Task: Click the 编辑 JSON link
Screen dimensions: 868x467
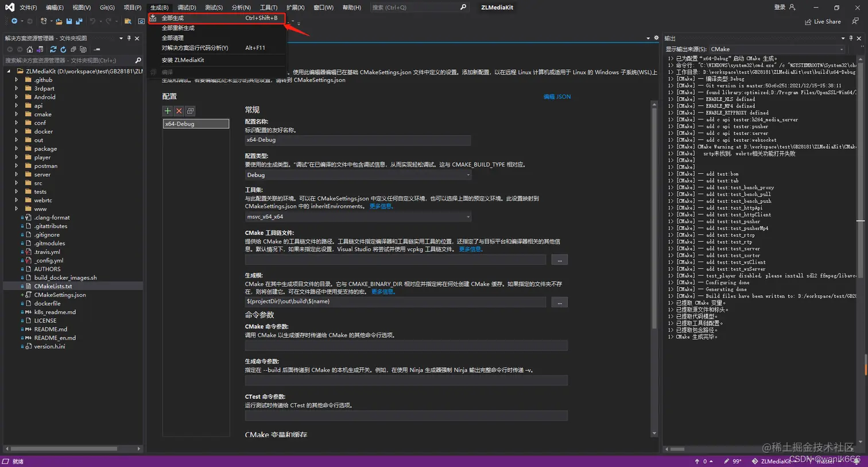Action: point(557,97)
